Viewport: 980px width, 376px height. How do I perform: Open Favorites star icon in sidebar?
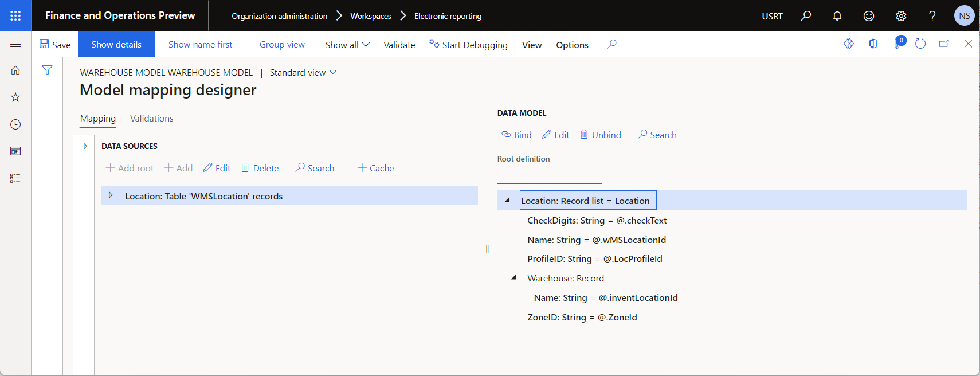click(15, 97)
